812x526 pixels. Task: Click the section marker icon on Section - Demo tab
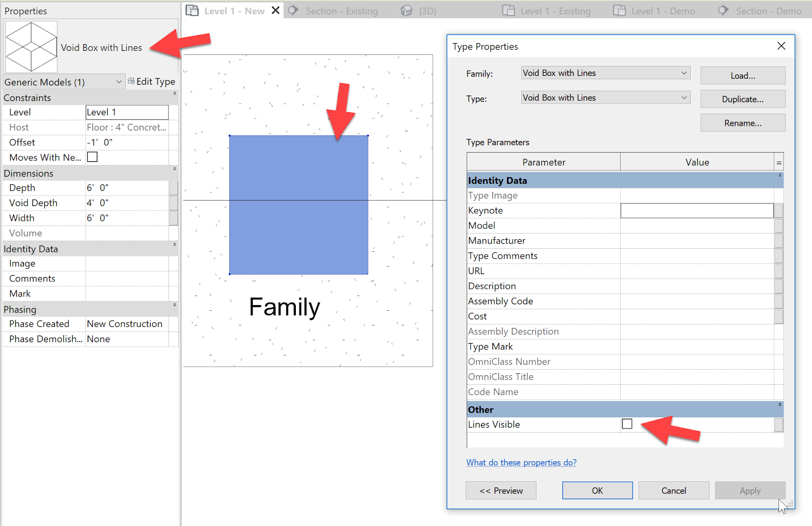pos(723,10)
